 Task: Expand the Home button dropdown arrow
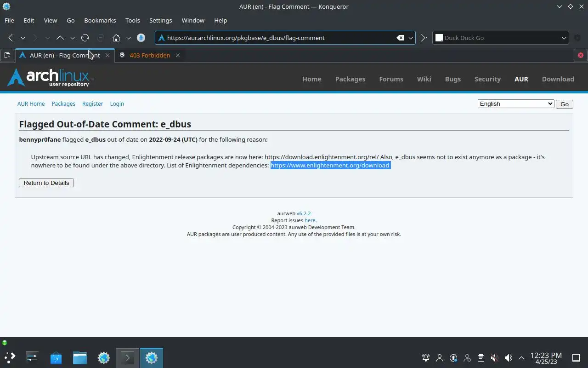pyautogui.click(x=128, y=38)
